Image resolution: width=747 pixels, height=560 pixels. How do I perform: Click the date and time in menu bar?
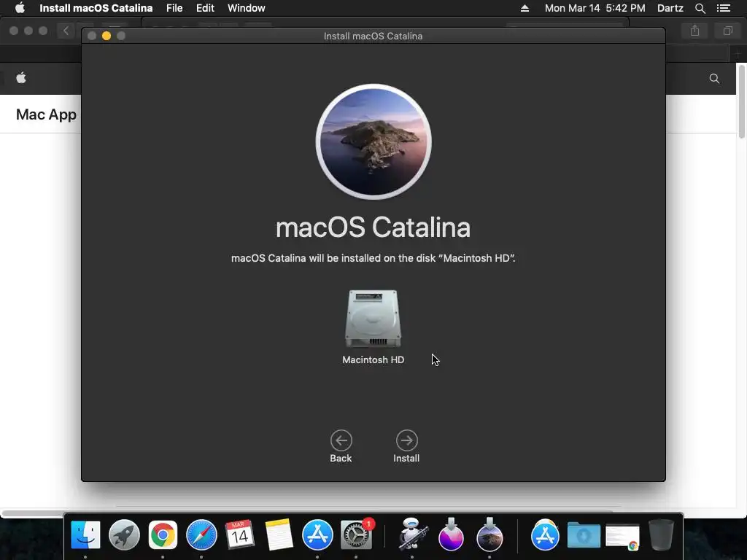pos(595,8)
